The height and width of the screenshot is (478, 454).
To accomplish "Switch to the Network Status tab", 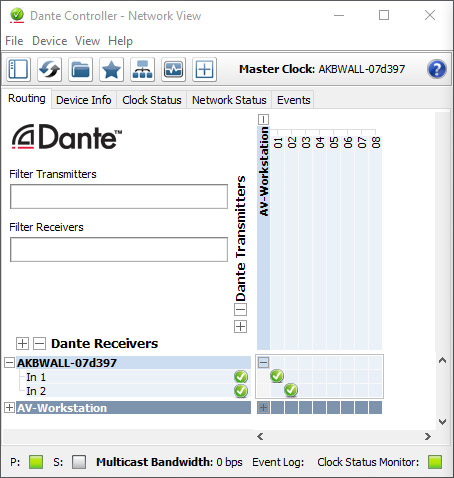I will coord(229,100).
